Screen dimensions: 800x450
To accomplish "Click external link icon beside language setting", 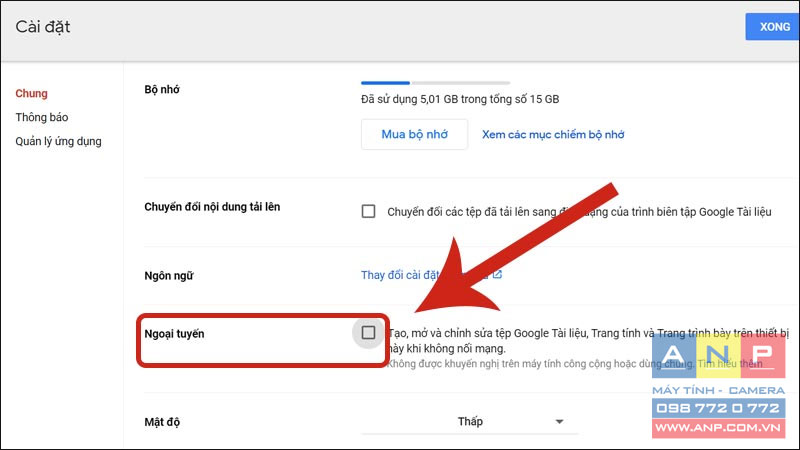I will 497,274.
